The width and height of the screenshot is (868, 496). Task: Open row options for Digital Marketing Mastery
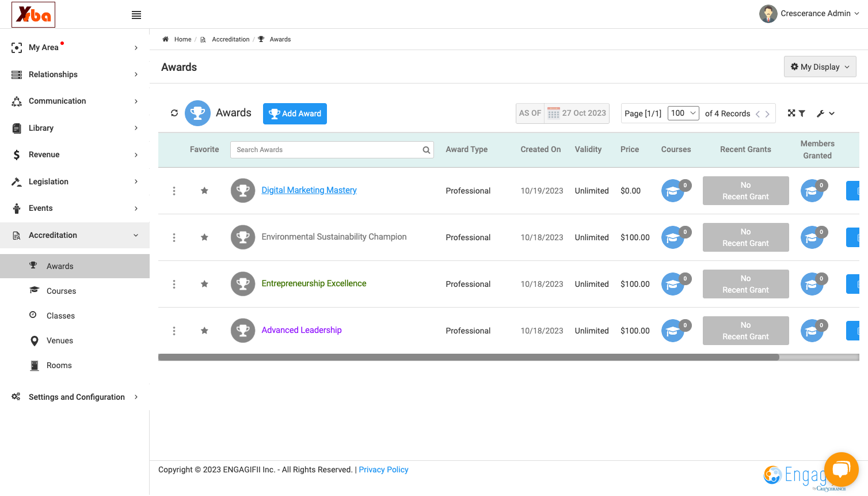pyautogui.click(x=174, y=191)
